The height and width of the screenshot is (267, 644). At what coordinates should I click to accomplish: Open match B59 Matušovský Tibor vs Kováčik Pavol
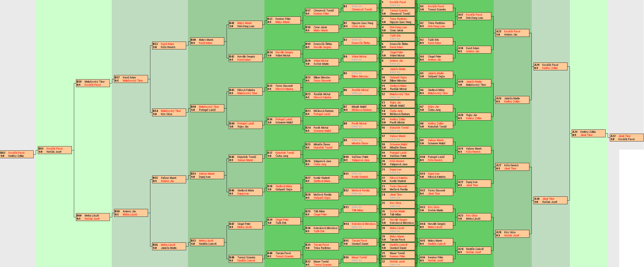[x=93, y=83]
